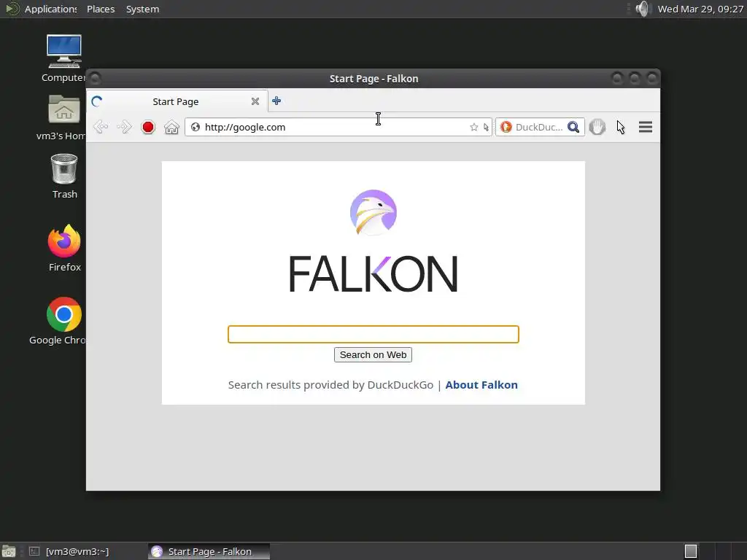Bookmark this page with the star icon
747x560 pixels.
(473, 127)
